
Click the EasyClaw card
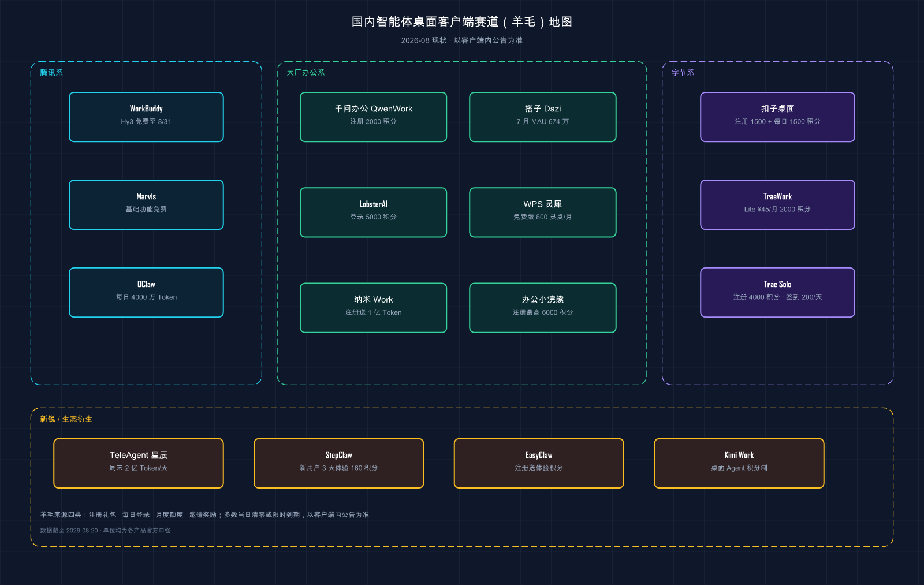point(539,463)
